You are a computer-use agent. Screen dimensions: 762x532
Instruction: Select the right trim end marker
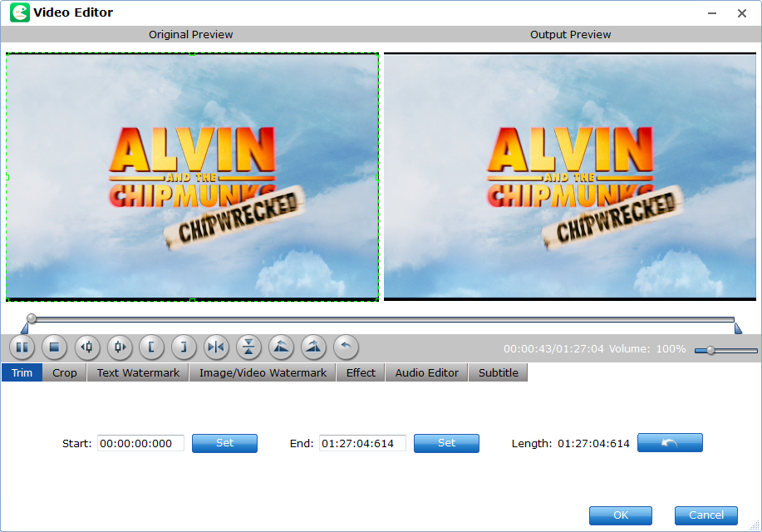pyautogui.click(x=738, y=328)
